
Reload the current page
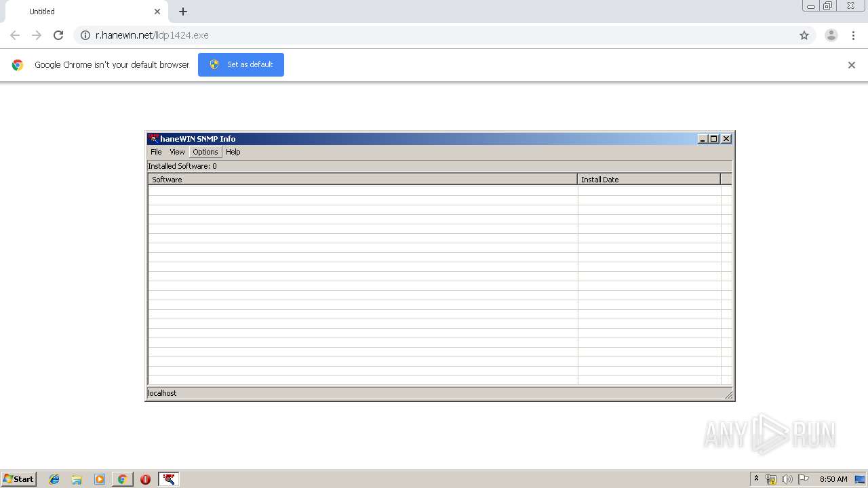(58, 35)
